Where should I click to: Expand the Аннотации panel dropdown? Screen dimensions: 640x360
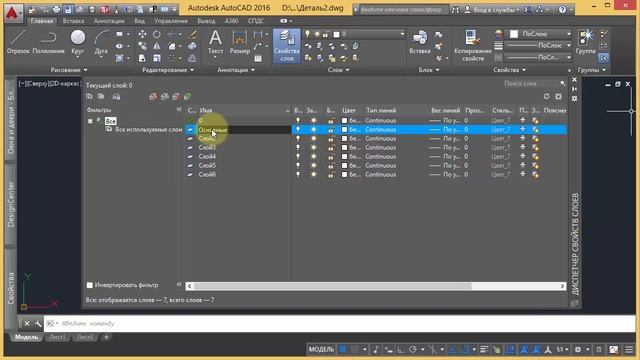[x=236, y=70]
